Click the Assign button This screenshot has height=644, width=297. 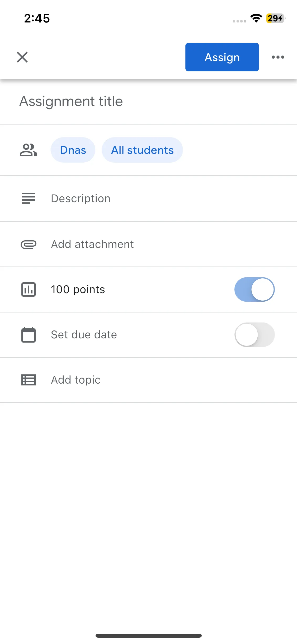coord(222,57)
